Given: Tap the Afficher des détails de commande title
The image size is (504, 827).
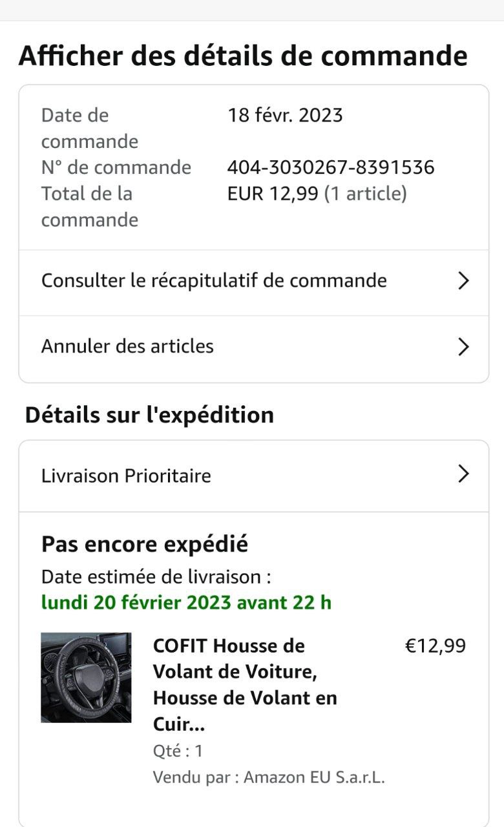Looking at the screenshot, I should coord(243,56).
